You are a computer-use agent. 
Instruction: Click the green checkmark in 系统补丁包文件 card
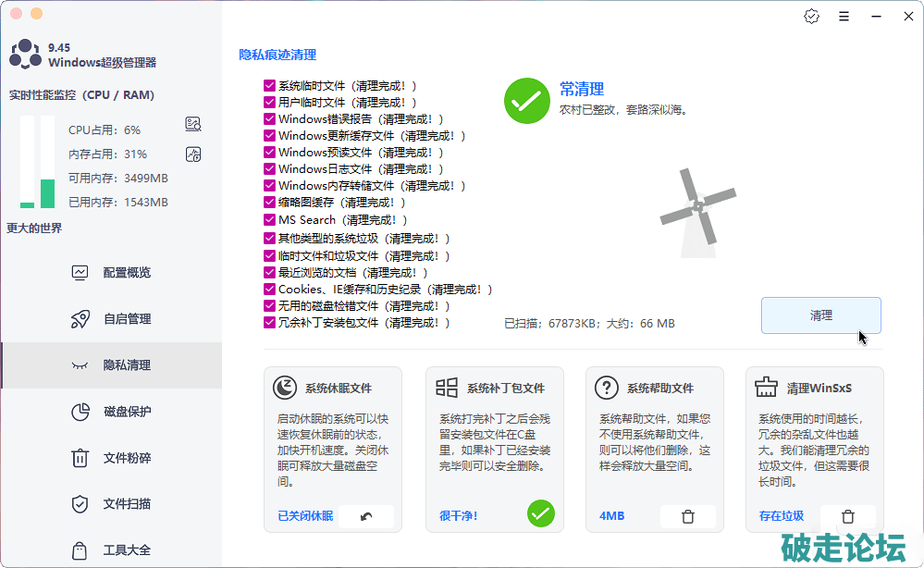tap(540, 513)
